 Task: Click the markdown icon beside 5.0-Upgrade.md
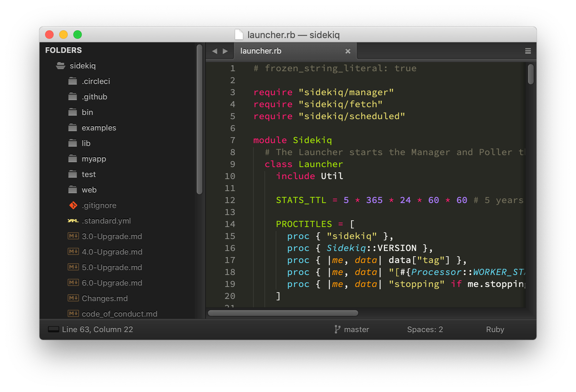coord(73,267)
